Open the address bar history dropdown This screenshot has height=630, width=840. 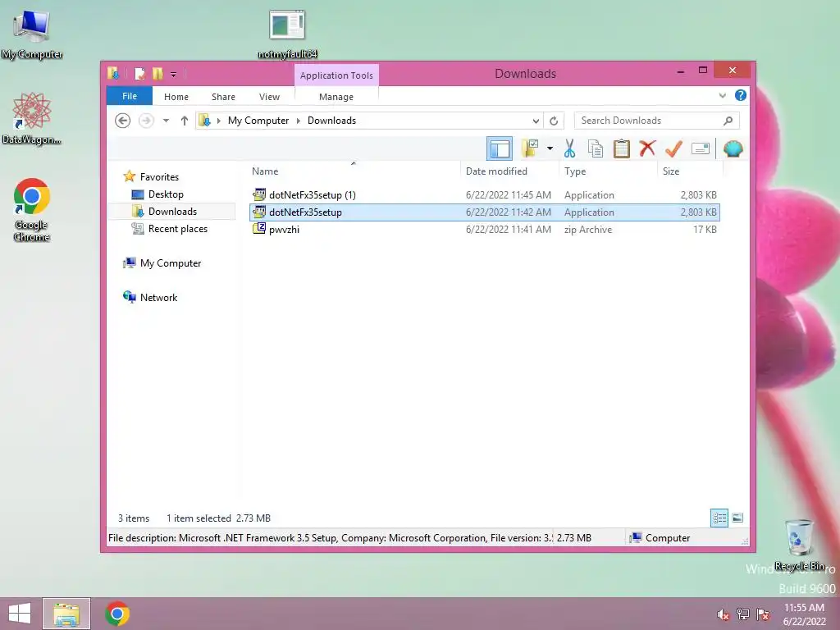tap(536, 121)
